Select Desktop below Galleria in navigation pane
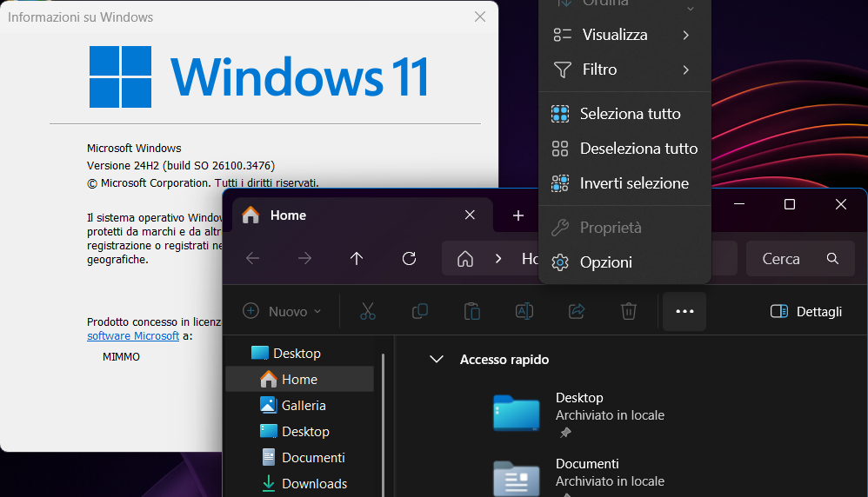 (x=300, y=431)
